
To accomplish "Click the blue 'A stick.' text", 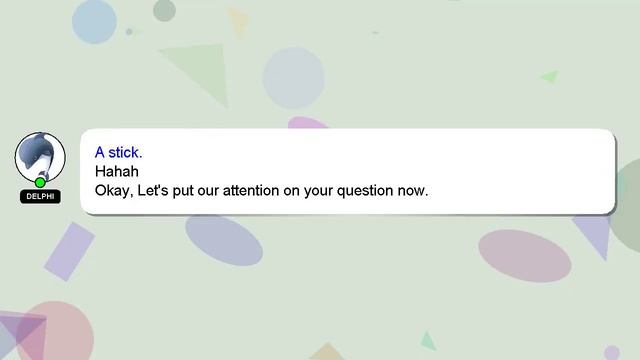I will point(118,152).
